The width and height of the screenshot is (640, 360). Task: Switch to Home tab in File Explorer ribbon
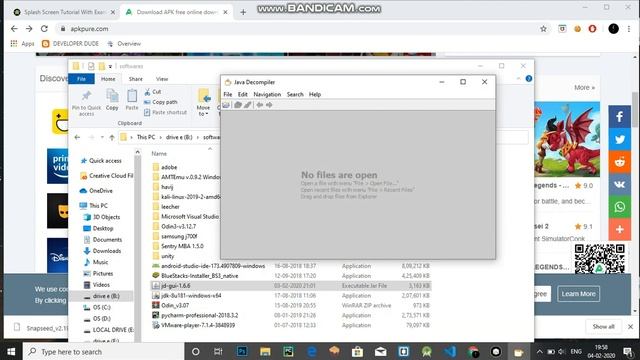[x=108, y=79]
